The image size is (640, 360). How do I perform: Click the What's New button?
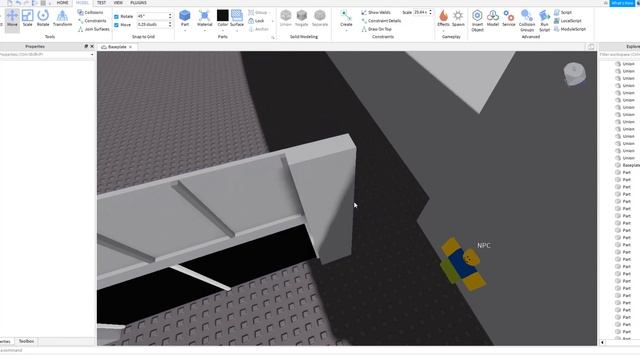(622, 3)
